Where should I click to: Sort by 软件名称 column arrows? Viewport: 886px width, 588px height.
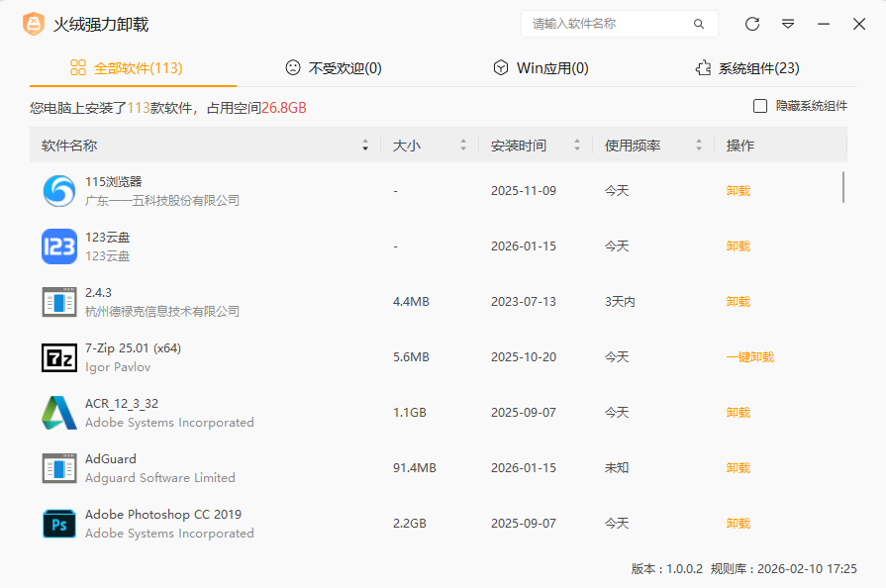365,146
